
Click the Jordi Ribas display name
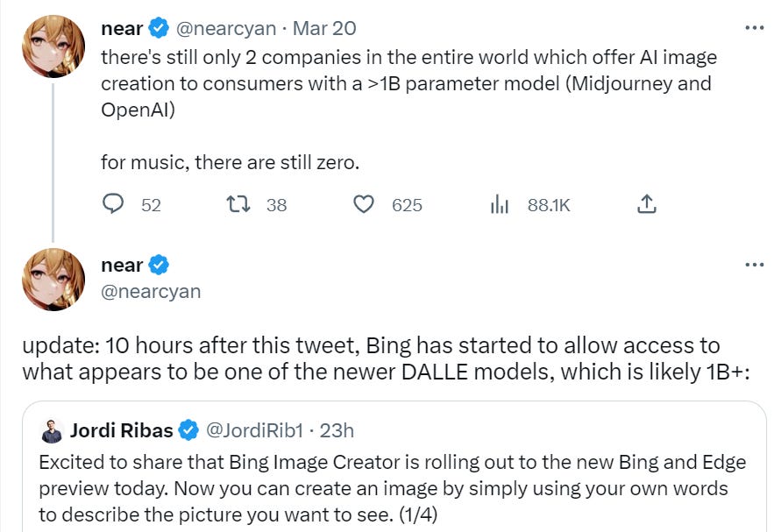point(122,430)
